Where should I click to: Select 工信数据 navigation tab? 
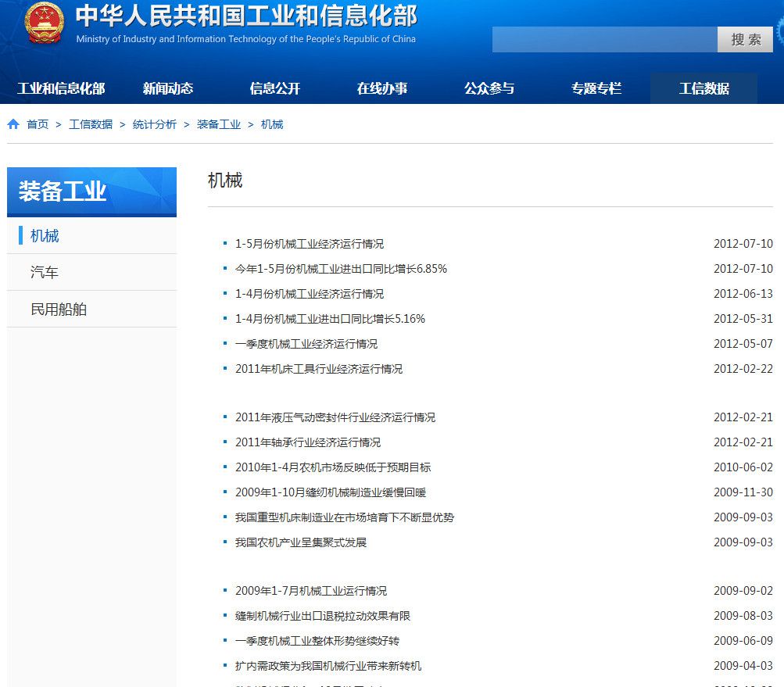703,88
